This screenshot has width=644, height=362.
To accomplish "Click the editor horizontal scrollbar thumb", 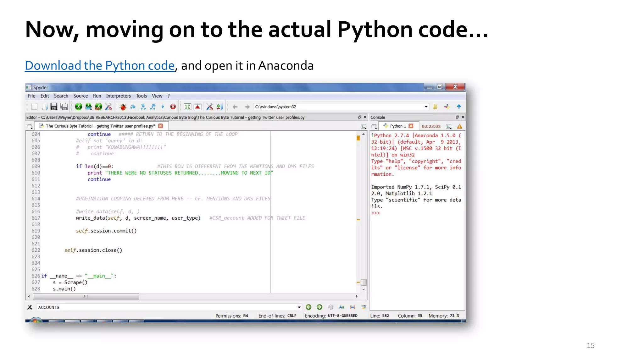I will (x=86, y=296).
